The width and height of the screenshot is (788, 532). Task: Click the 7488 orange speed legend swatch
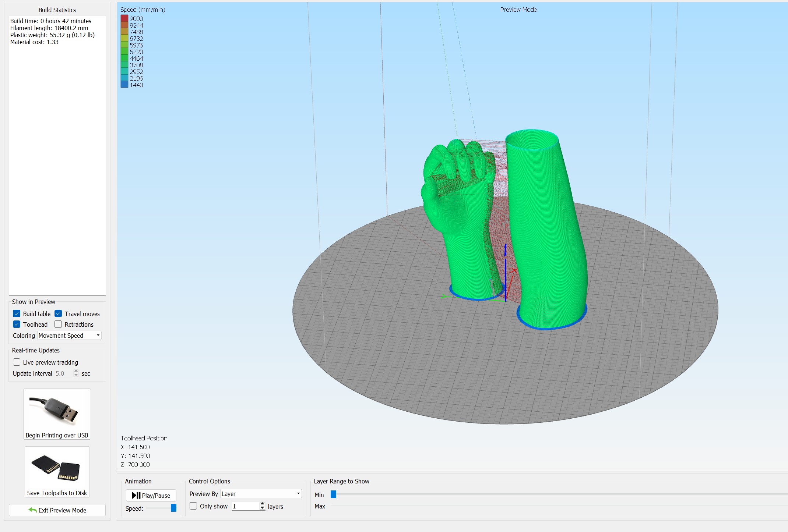[x=124, y=32]
